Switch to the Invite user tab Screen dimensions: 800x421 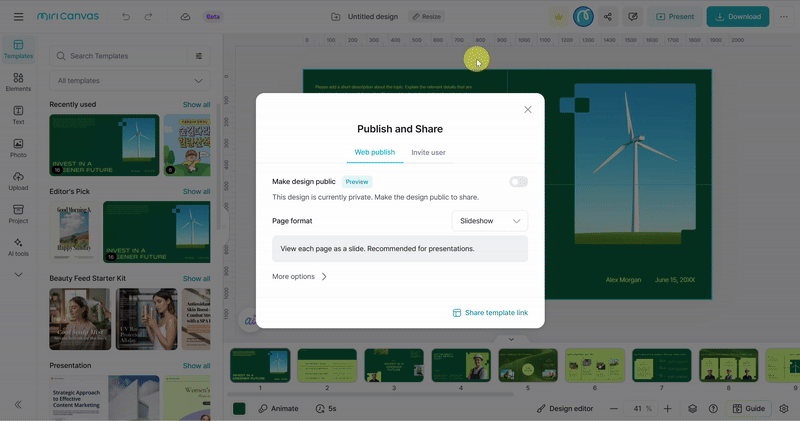click(x=428, y=152)
